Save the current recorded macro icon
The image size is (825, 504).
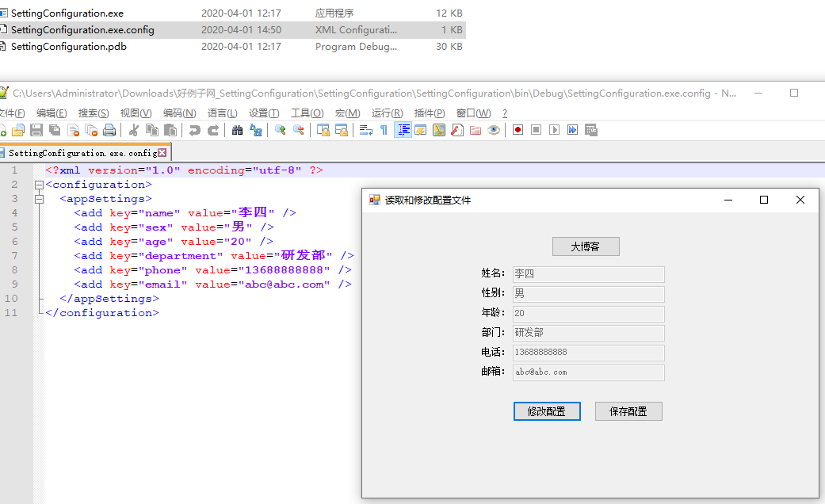(x=591, y=130)
